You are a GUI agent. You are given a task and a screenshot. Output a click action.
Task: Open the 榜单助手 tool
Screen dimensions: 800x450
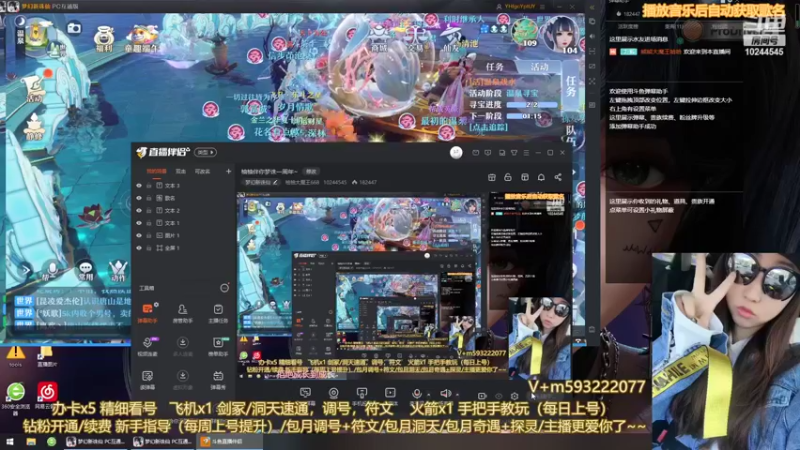click(218, 346)
